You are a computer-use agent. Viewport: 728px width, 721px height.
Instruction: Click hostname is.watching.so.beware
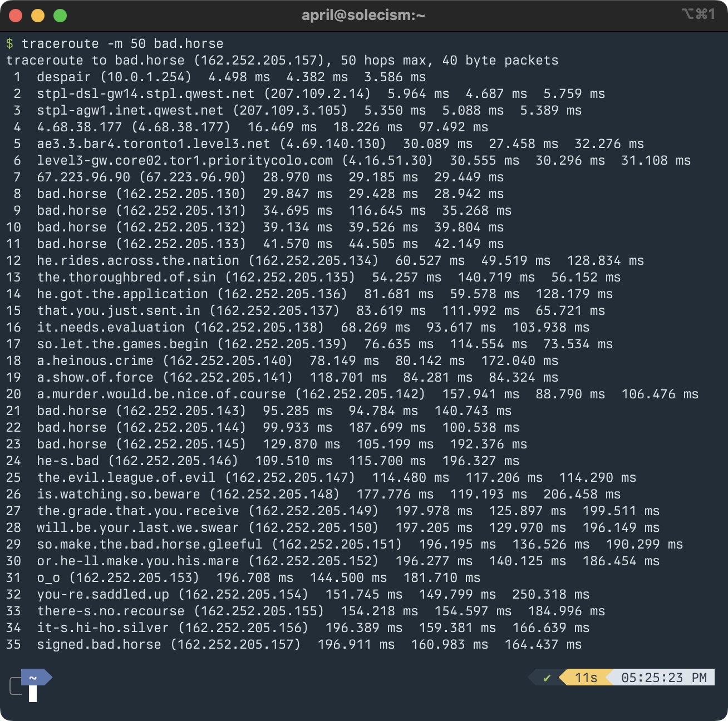[x=119, y=494]
